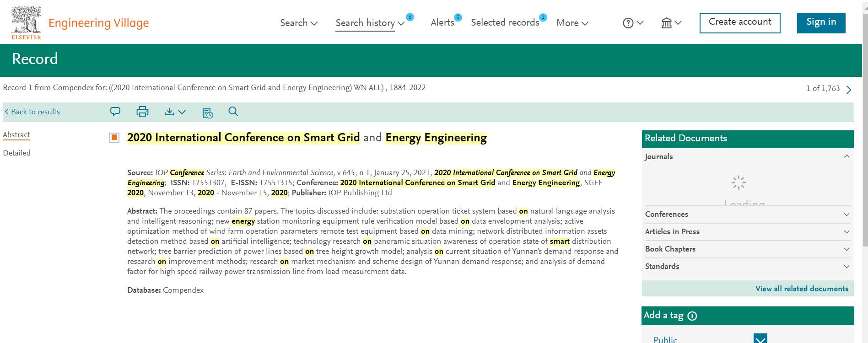Open the feedback comment bubble icon
868x343 pixels.
tap(115, 112)
